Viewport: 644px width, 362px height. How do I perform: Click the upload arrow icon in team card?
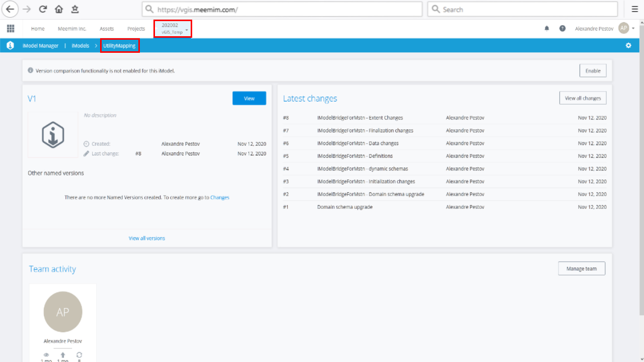pyautogui.click(x=62, y=355)
